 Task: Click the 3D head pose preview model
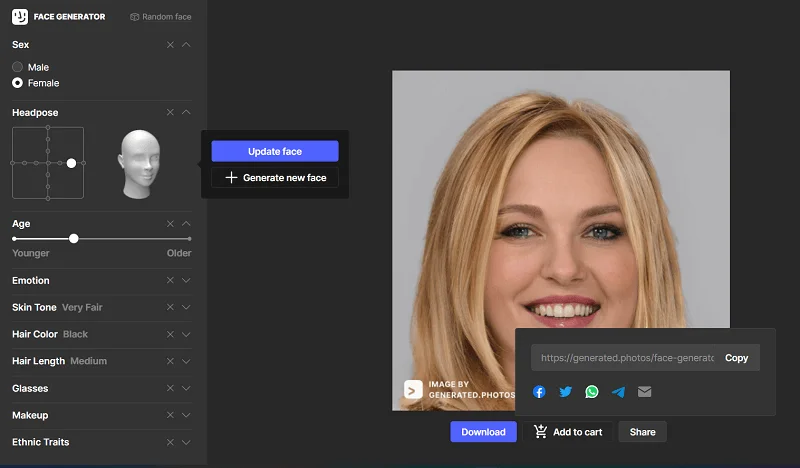[139, 164]
